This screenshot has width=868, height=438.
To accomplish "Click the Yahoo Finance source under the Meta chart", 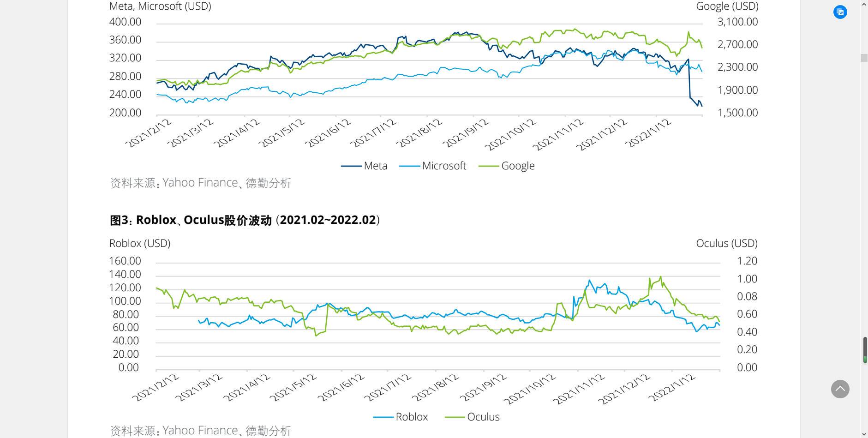I will [x=200, y=183].
